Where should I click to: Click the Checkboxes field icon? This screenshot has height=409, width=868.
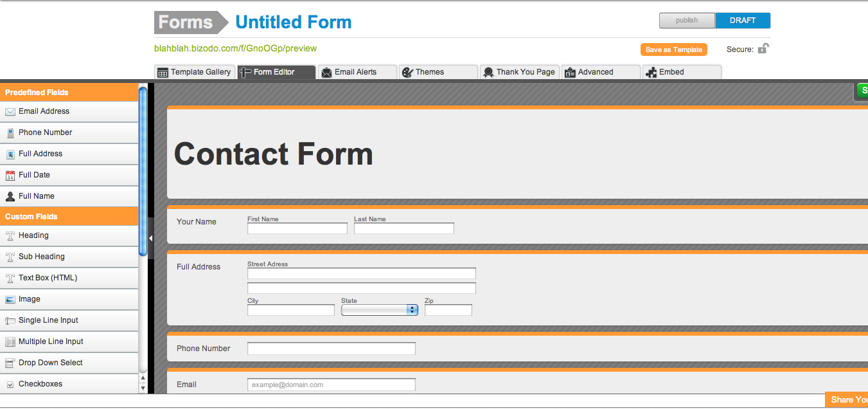pos(10,385)
